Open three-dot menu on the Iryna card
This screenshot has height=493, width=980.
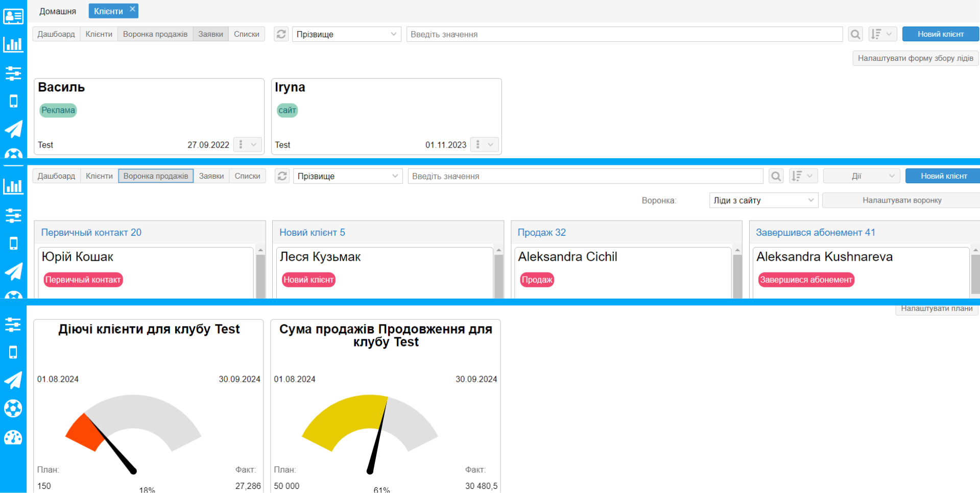[478, 144]
